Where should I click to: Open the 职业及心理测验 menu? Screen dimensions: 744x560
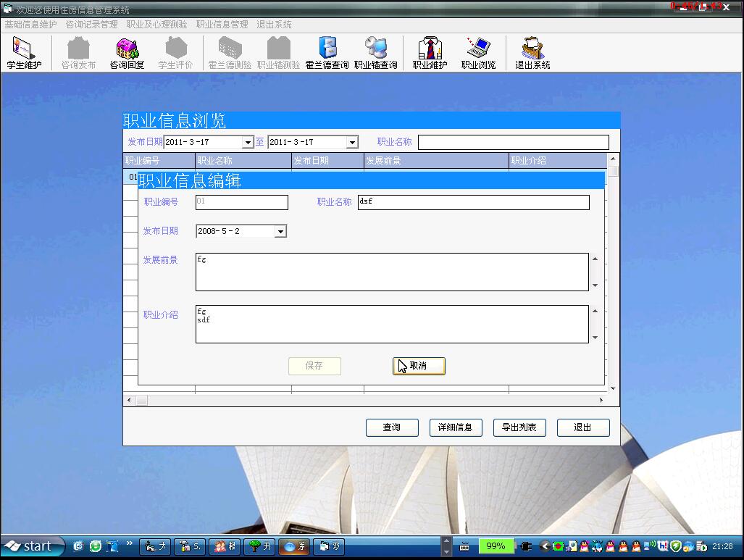157,24
